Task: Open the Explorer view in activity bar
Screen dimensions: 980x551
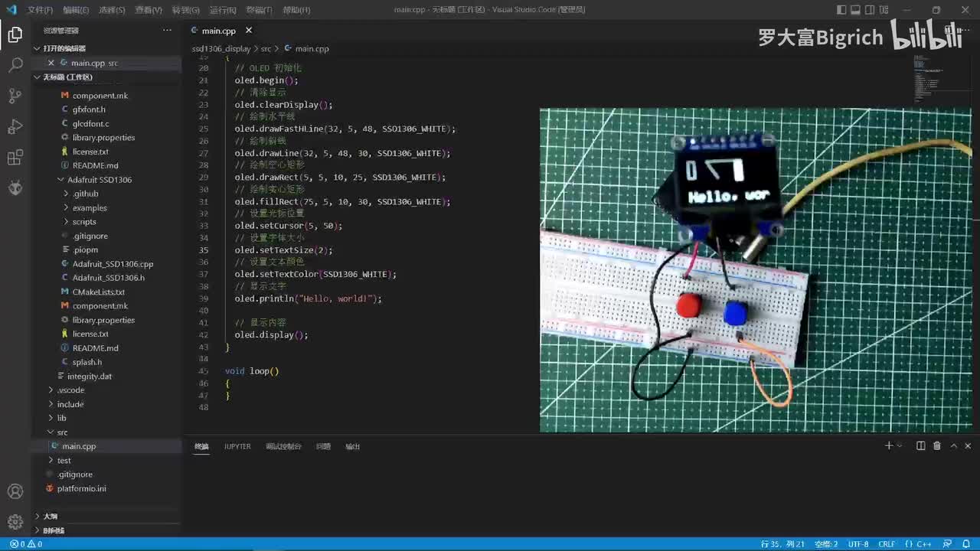Action: (x=15, y=34)
